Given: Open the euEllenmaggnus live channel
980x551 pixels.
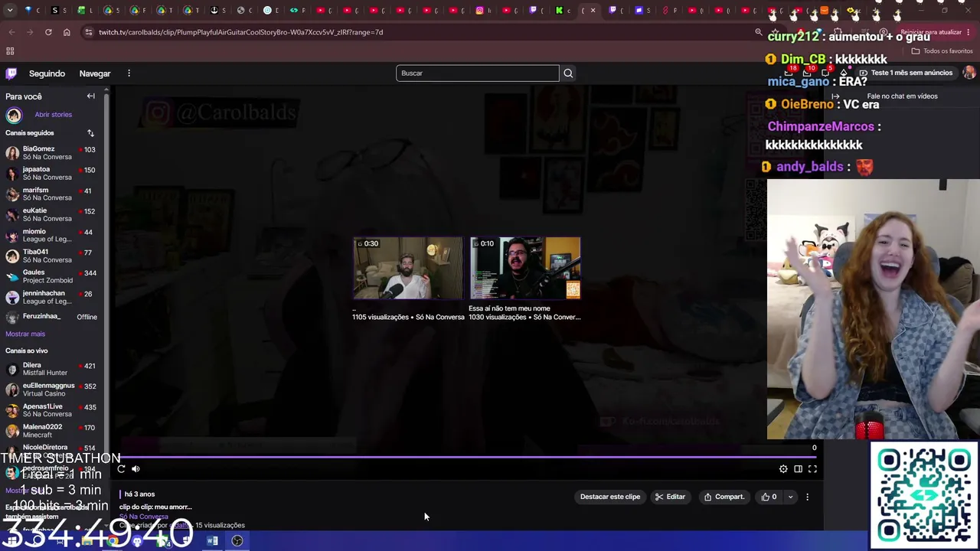Looking at the screenshot, I should (x=51, y=390).
